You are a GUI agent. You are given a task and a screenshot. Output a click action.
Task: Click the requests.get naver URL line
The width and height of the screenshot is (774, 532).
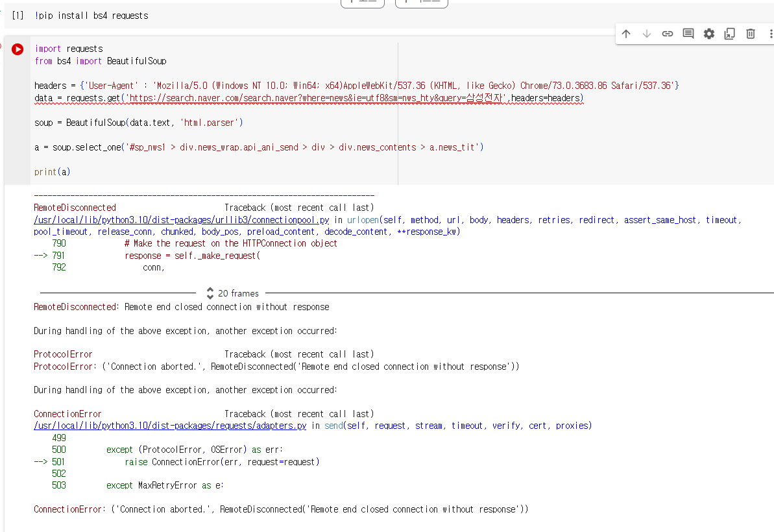309,98
